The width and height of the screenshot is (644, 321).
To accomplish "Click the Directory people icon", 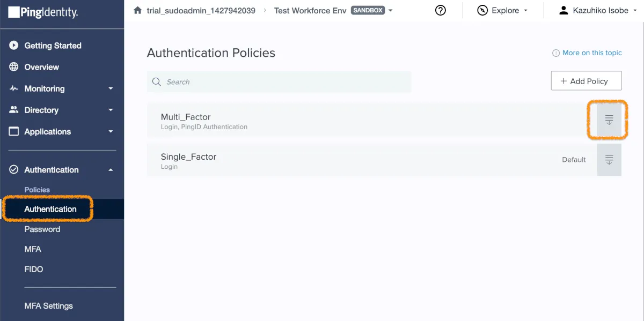I will pyautogui.click(x=14, y=110).
